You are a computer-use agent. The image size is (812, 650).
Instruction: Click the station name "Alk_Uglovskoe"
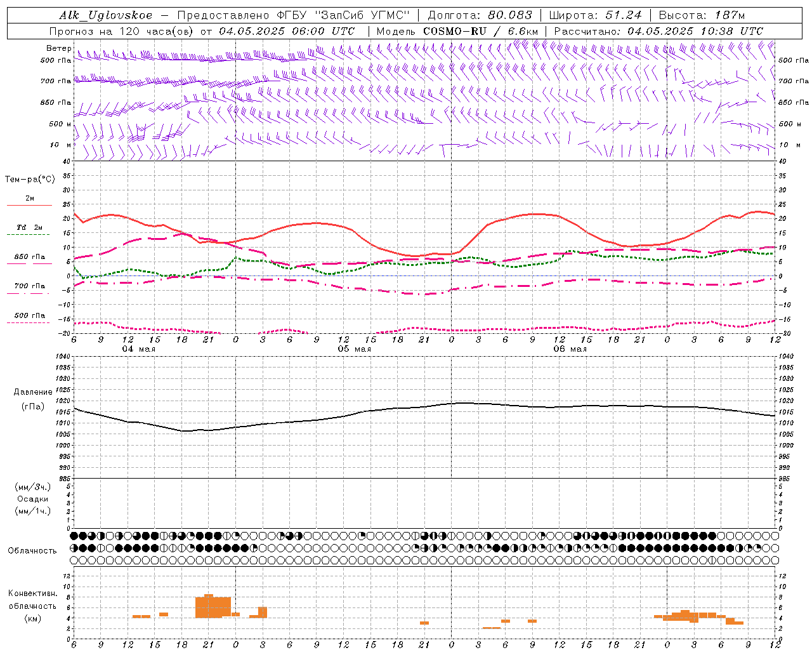click(x=106, y=15)
